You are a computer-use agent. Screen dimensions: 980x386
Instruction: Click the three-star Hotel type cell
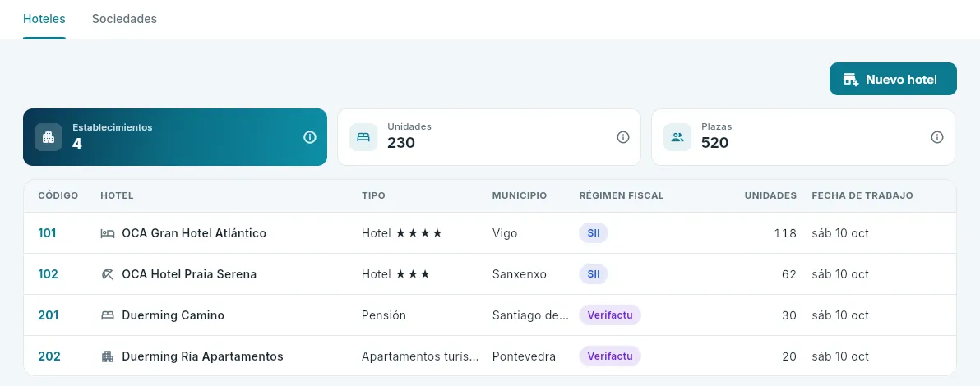coord(395,274)
